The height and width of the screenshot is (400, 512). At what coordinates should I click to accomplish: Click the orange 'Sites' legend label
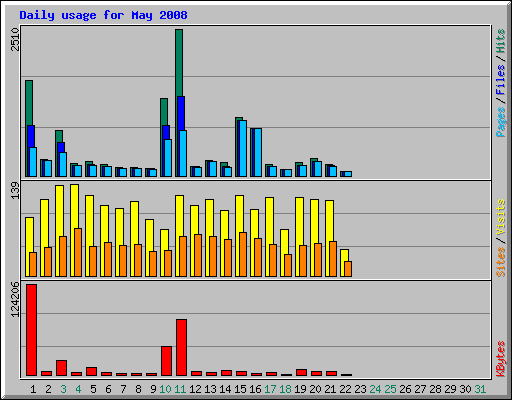pos(501,262)
